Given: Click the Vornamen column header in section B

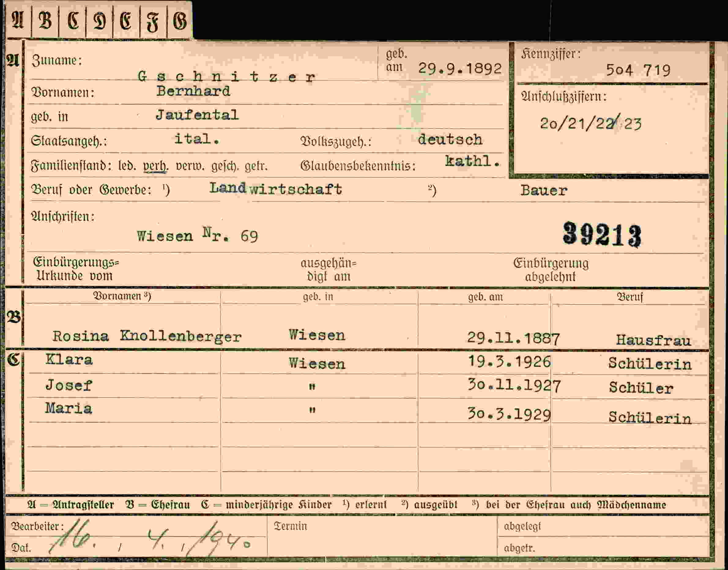Looking at the screenshot, I should point(122,296).
